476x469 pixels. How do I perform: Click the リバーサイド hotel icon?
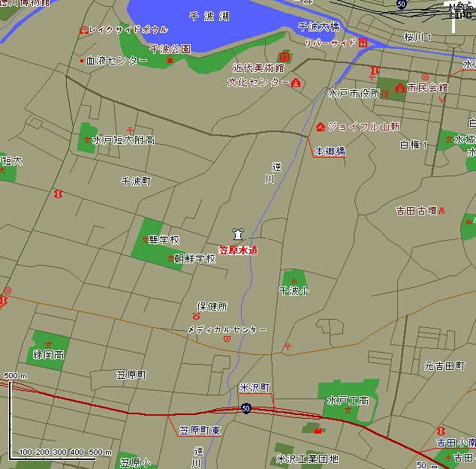(363, 43)
